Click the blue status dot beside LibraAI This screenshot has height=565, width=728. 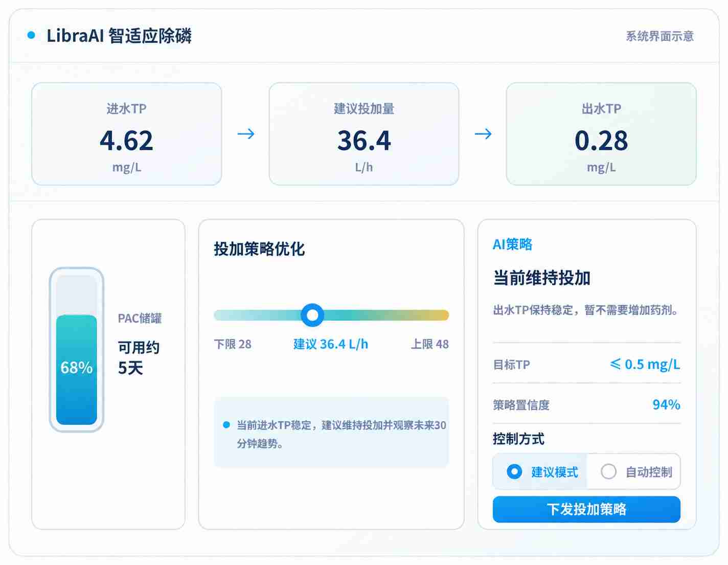coord(31,35)
